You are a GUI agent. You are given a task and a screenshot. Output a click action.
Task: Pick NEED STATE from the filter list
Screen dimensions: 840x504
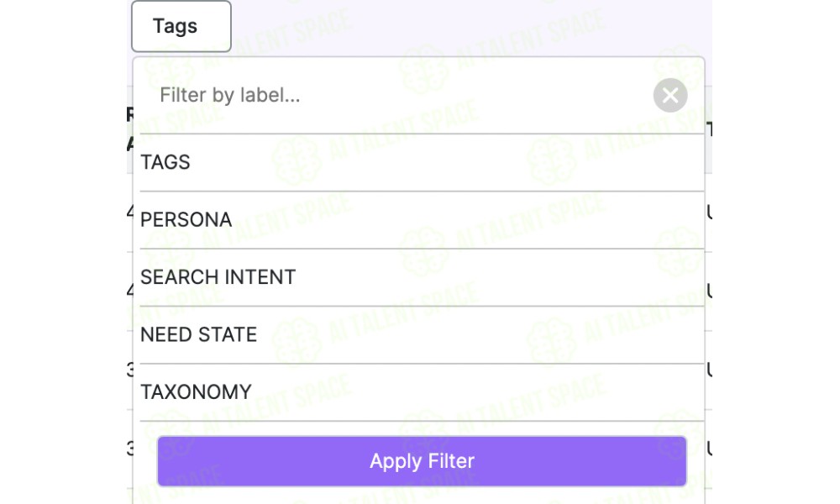422,335
